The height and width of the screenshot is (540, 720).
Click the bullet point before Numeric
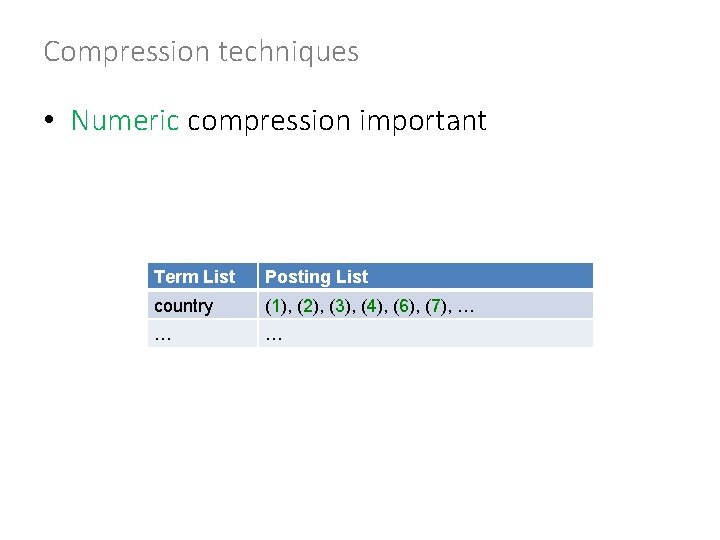(49, 120)
